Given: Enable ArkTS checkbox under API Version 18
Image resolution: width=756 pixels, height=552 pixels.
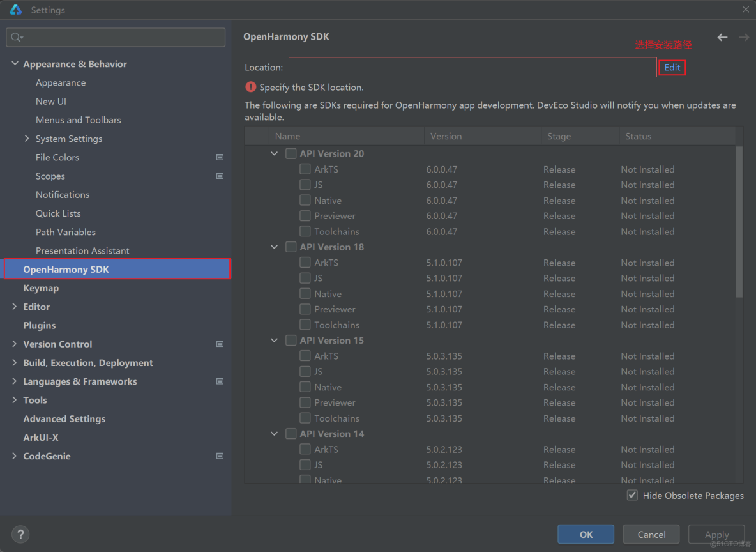Looking at the screenshot, I should tap(305, 263).
